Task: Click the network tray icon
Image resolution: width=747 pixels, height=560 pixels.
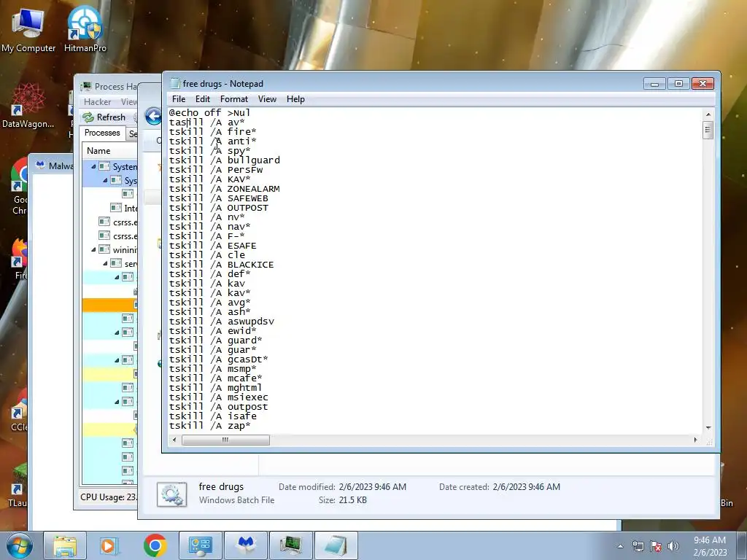Action: click(638, 546)
